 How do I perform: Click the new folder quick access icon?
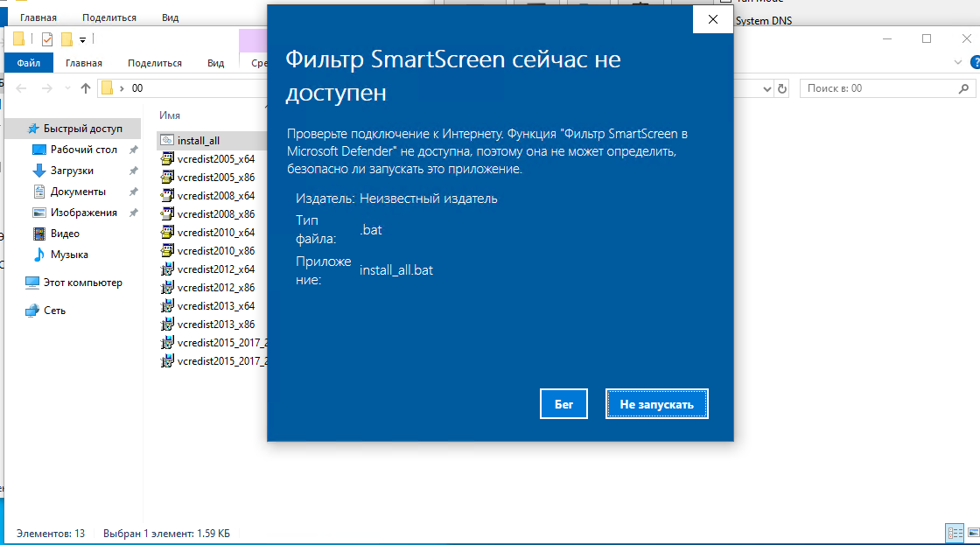pos(66,39)
